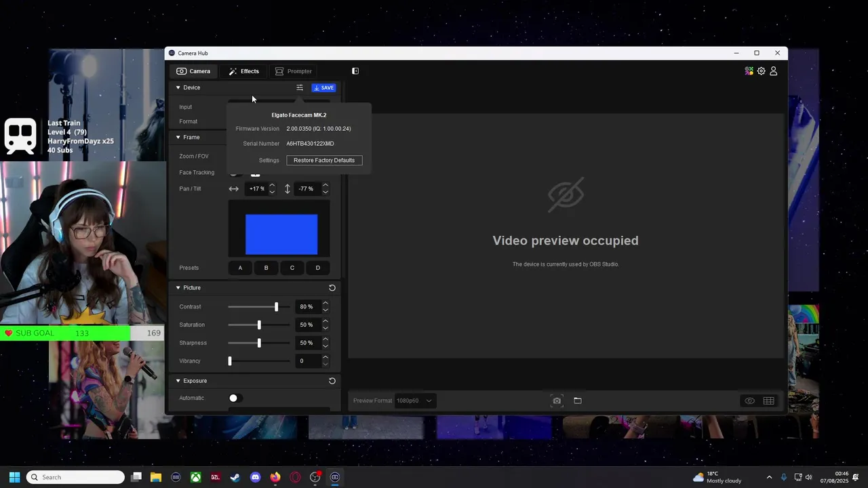Viewport: 868px width, 488px height.
Task: Click the Camera Hub taskbar icon
Action: pos(335,477)
